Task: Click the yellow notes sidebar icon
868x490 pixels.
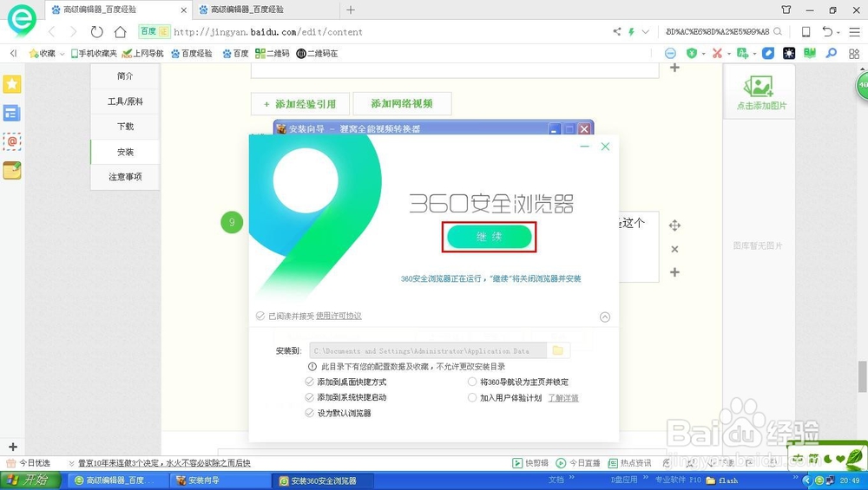Action: [12, 170]
